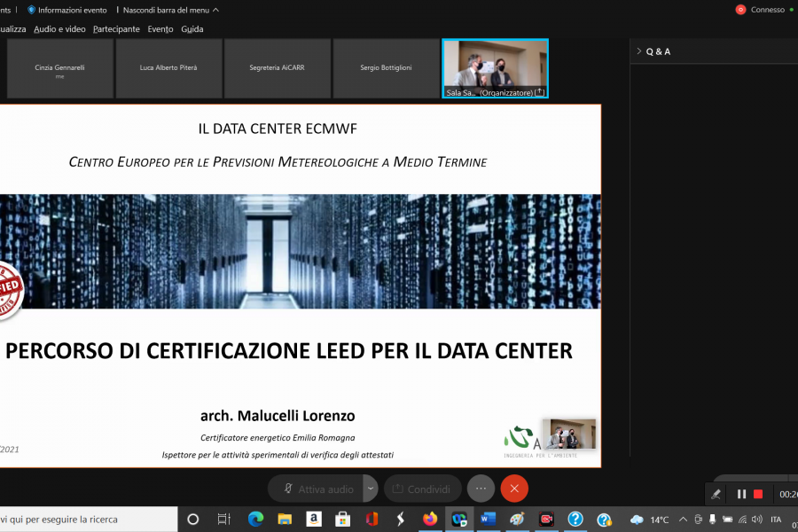Click the ITA language indicator
Viewport: 798px width, 532px height.
tap(776, 520)
